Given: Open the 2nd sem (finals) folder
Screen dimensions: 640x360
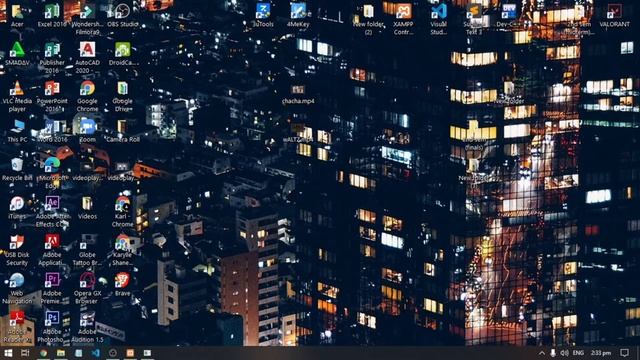Looking at the screenshot, I should [x=473, y=135].
